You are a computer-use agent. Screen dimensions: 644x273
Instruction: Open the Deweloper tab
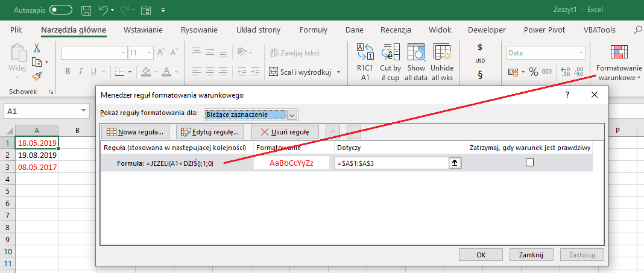pos(487,30)
